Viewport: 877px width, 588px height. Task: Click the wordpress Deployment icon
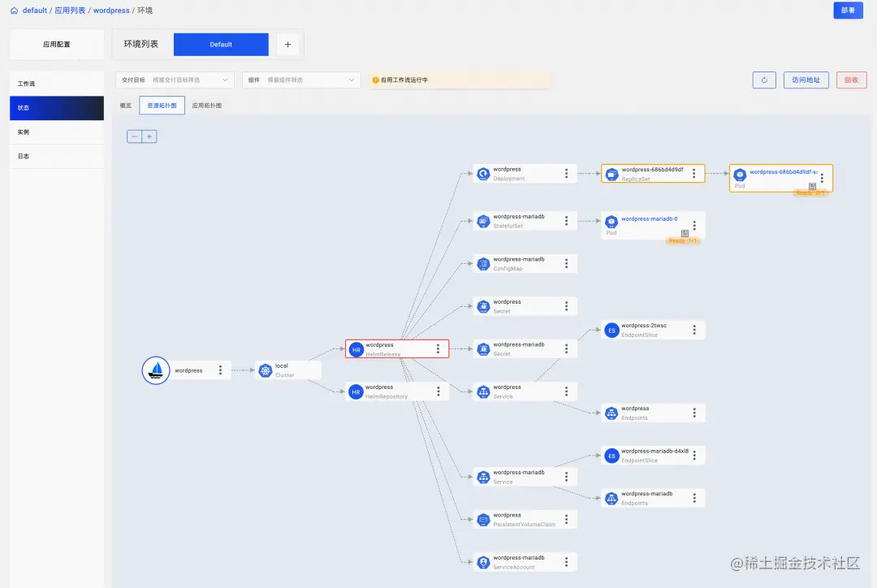tap(483, 174)
